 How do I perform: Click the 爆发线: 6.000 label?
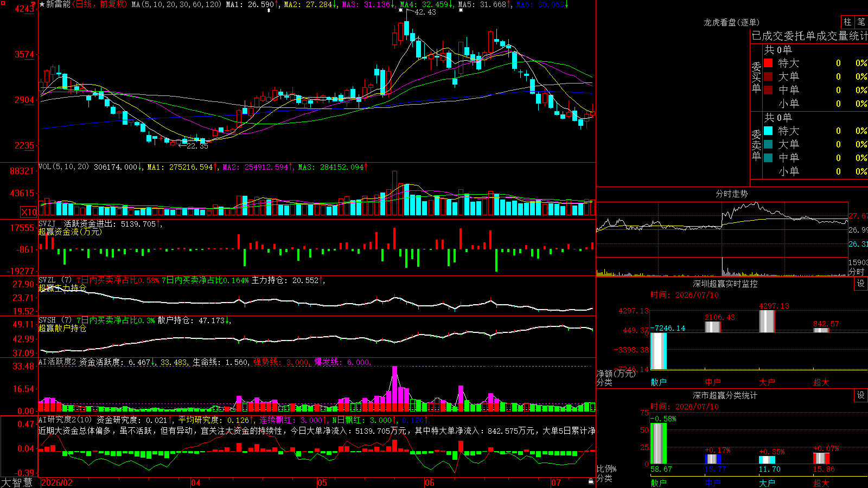click(342, 362)
